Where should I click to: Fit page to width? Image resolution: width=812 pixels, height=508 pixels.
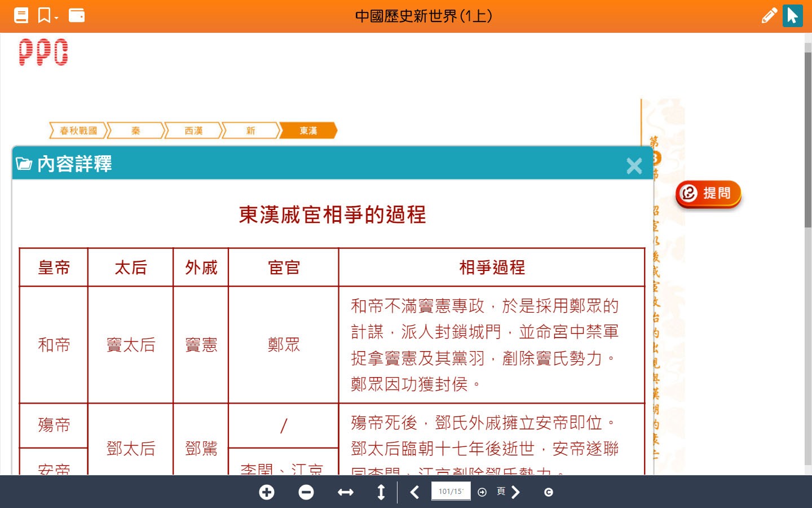point(346,492)
